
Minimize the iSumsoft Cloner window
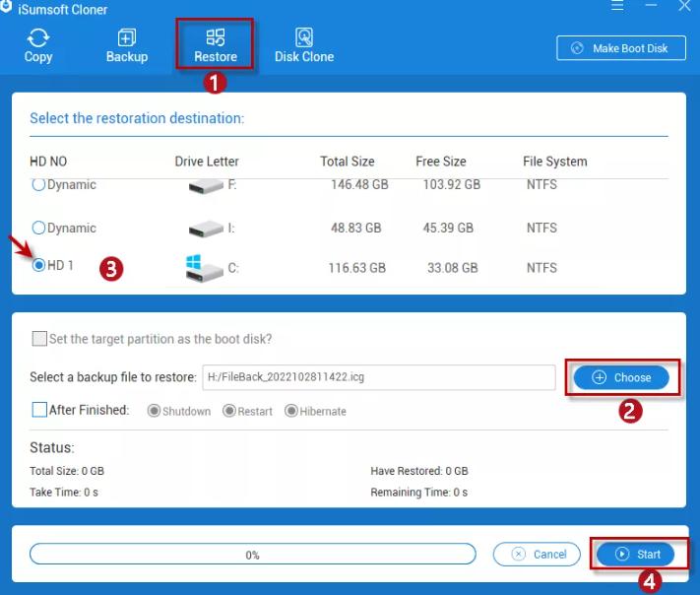(x=651, y=5)
